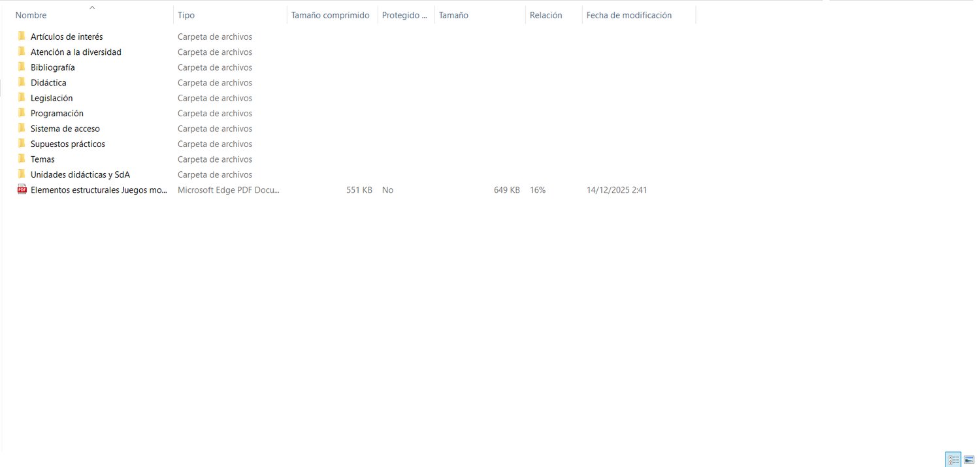Select the Programación folder name

57,114
